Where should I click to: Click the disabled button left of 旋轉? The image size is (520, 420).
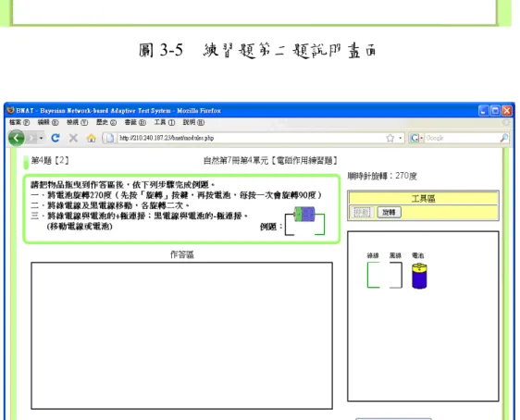pos(362,212)
